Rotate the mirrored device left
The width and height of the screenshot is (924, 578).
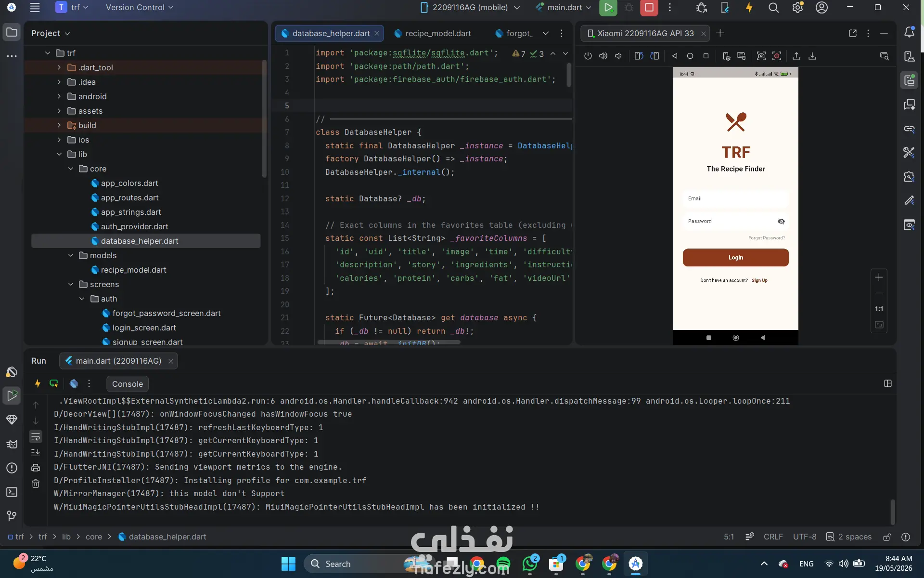[639, 56]
